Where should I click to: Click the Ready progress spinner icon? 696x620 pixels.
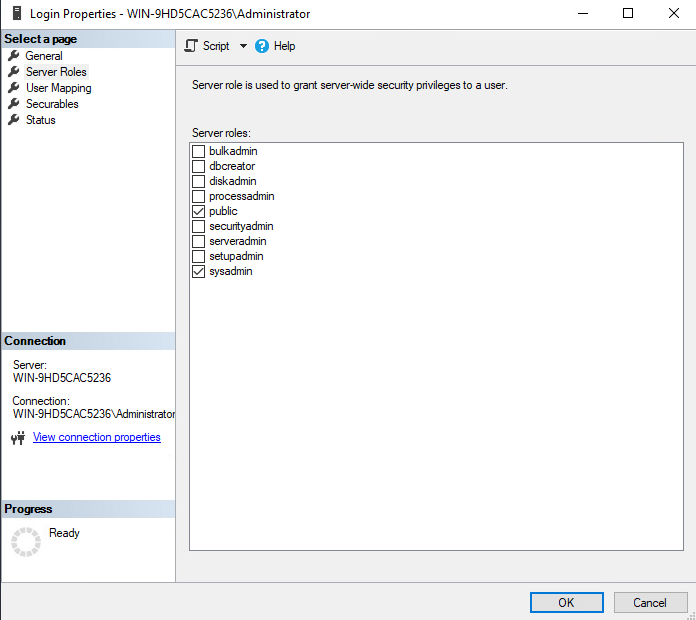pyautogui.click(x=26, y=541)
